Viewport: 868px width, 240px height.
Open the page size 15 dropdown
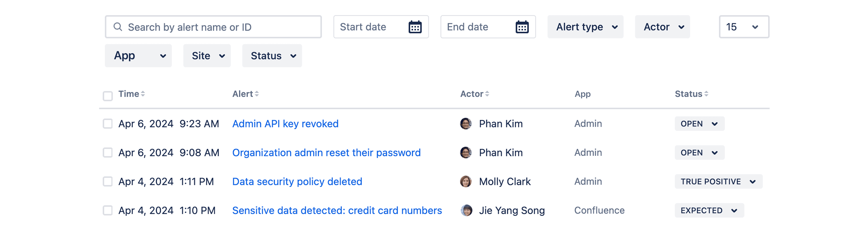[x=744, y=27]
